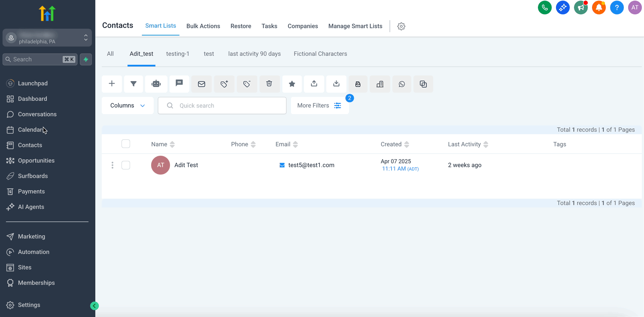The width and height of the screenshot is (644, 317).
Task: Open the Adit Test contact name
Action: [186, 165]
